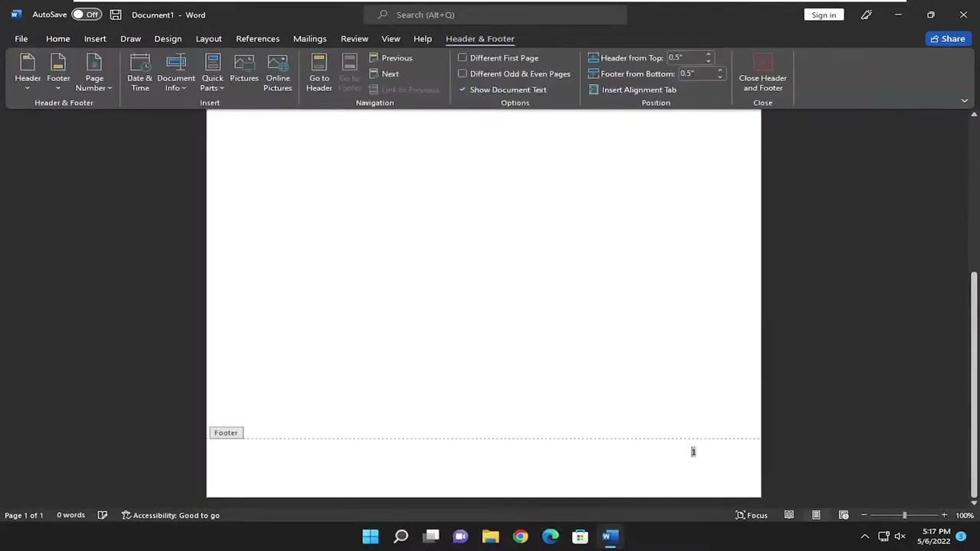
Task: Switch to the Insert tab
Action: click(95, 38)
